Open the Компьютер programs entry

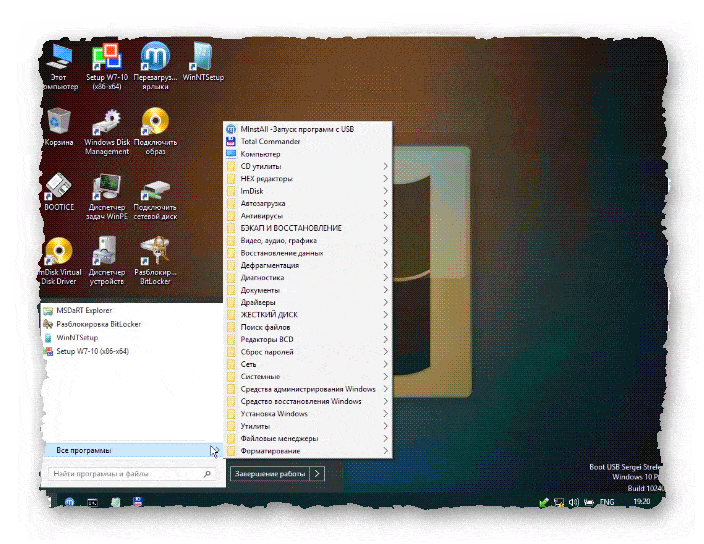[308, 154]
